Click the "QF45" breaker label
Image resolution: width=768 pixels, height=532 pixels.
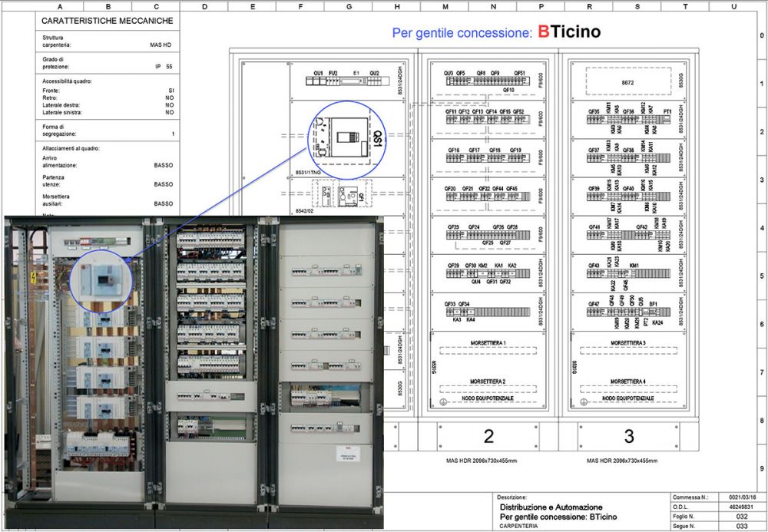[511, 188]
